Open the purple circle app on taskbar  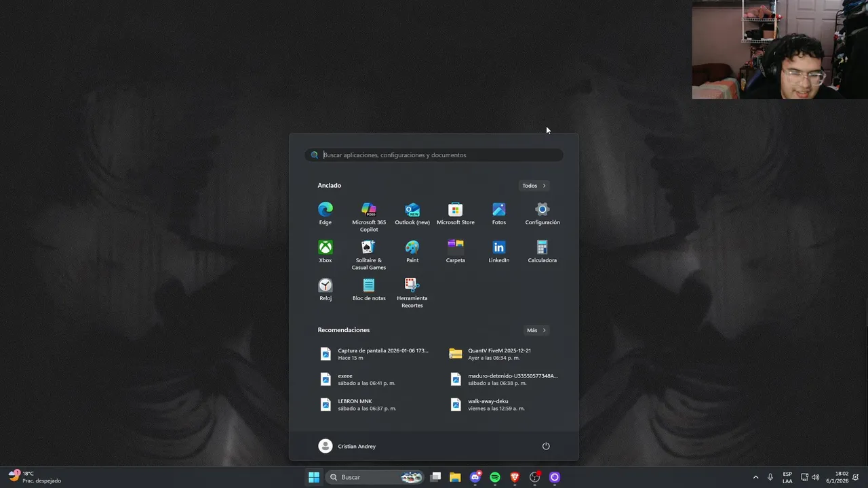[x=555, y=477]
